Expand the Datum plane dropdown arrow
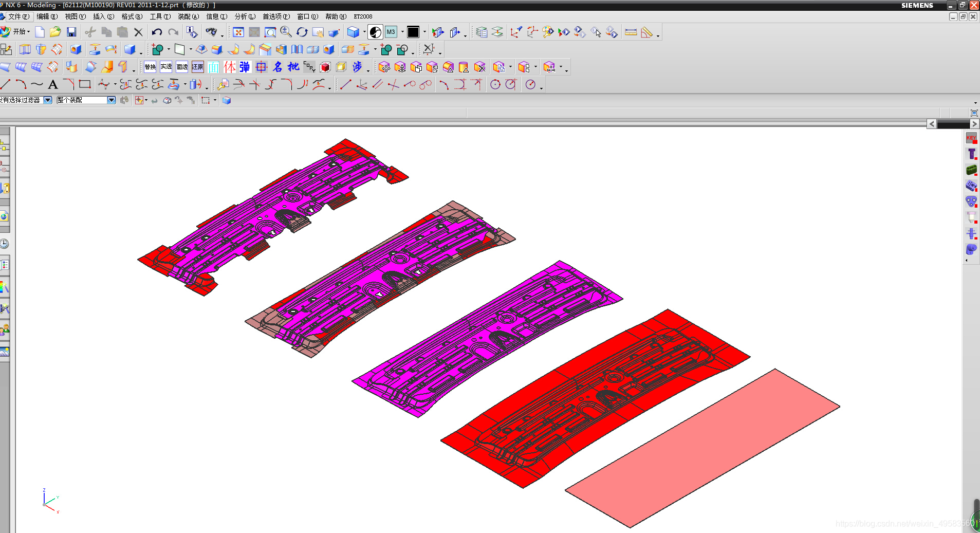 coord(191,49)
